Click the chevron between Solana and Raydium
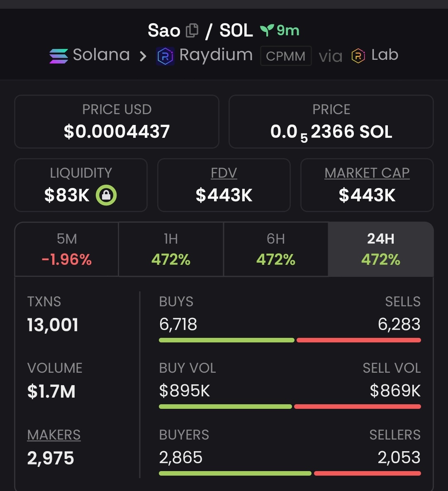448x491 pixels. click(143, 56)
